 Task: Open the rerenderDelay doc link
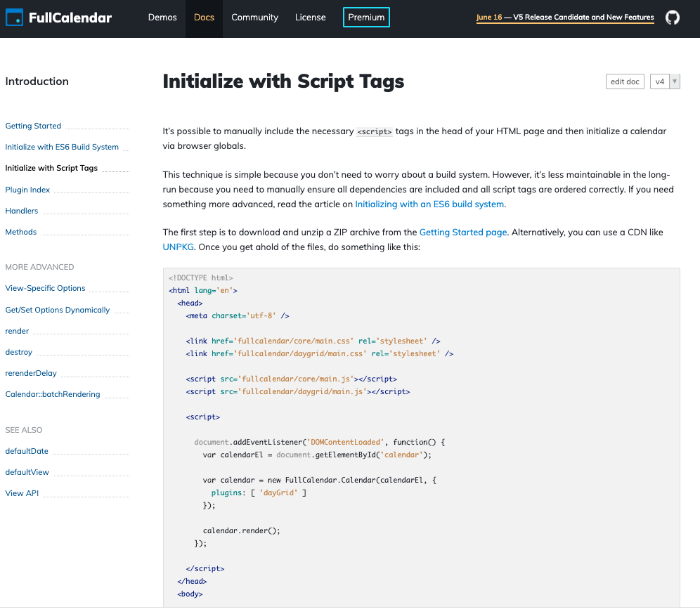tap(31, 373)
